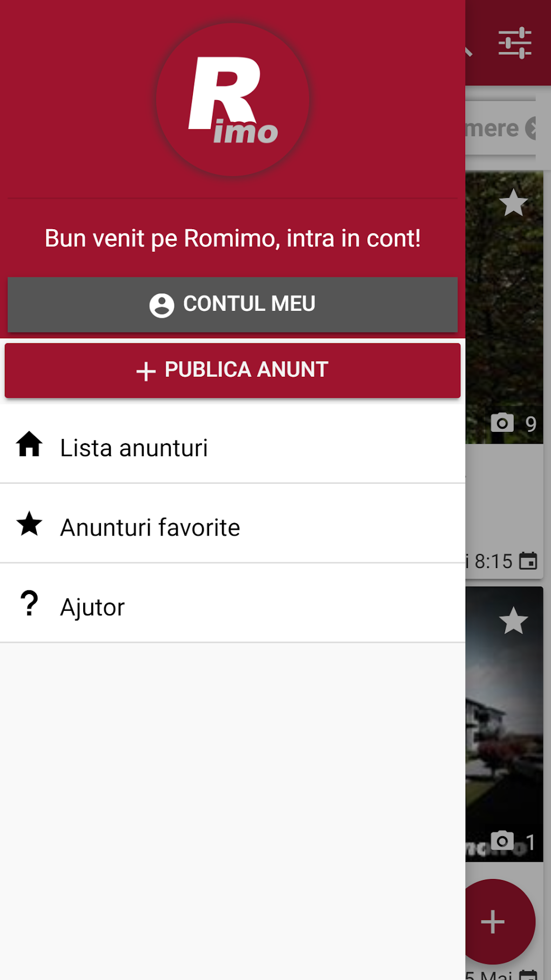Tap the account profile icon
This screenshot has width=551, height=980.
pyautogui.click(x=162, y=305)
